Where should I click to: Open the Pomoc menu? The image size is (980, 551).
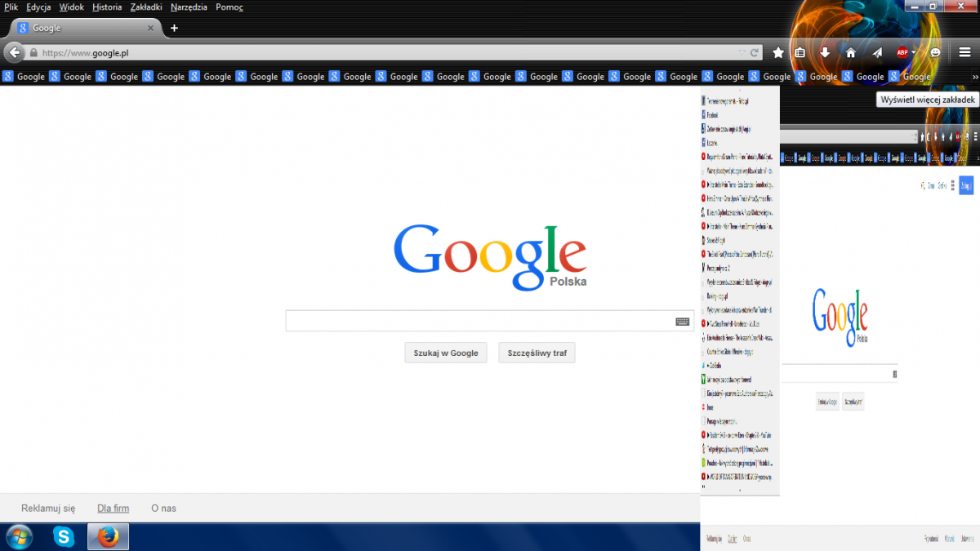[x=229, y=7]
